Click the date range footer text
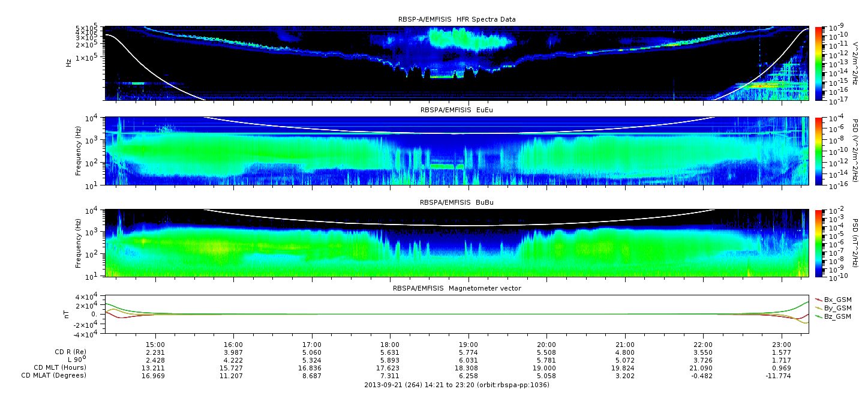Image resolution: width=868 pixels, height=395 pixels. pos(456,385)
